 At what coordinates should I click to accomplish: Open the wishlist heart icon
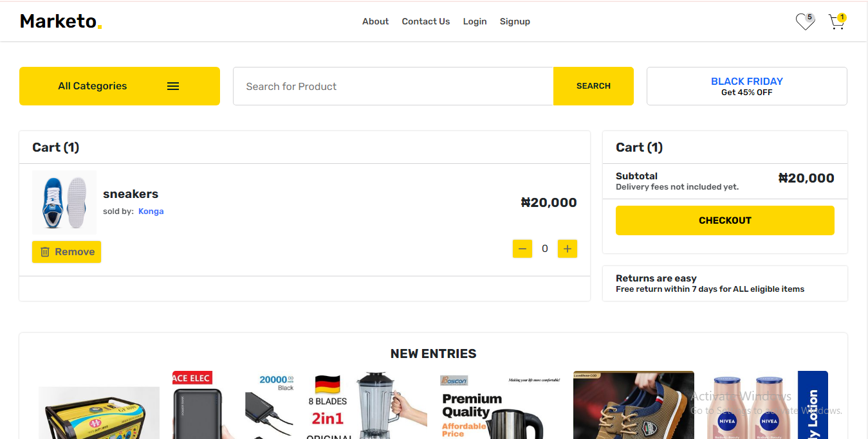click(804, 22)
